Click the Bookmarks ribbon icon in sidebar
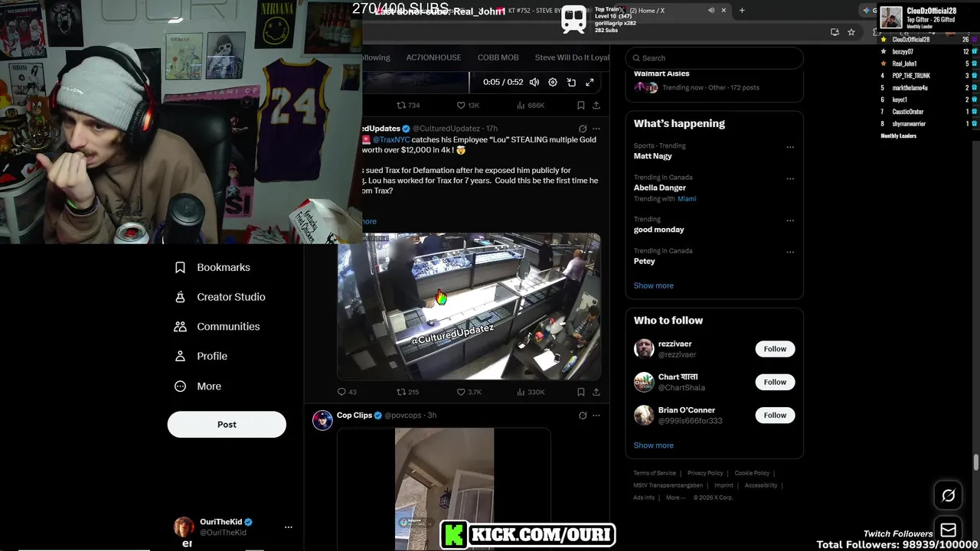 pyautogui.click(x=180, y=267)
